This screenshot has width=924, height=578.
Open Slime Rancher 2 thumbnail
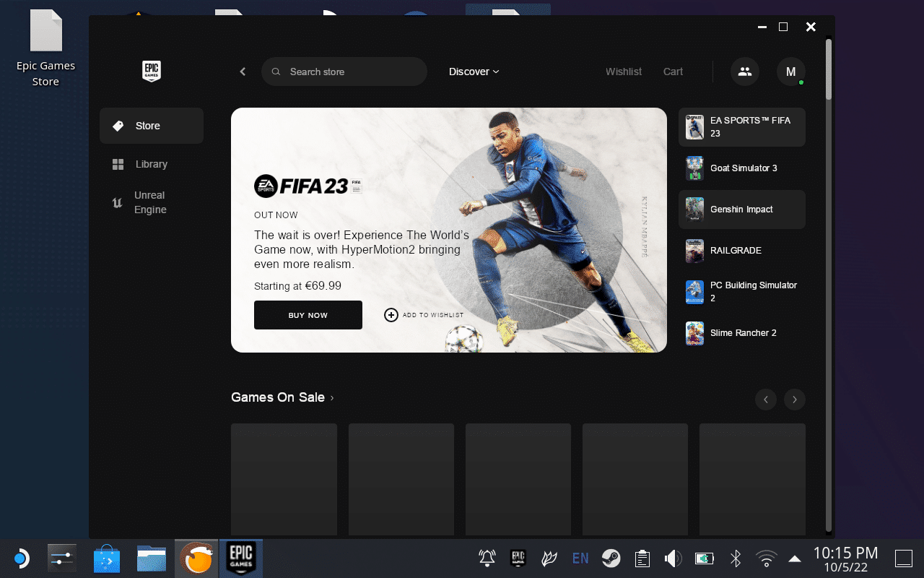(x=694, y=333)
